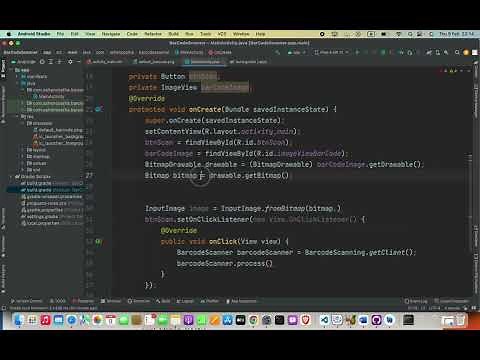Screen dimensions: 480x360
Task: Click the Debug app bug icon
Action: (383, 52)
